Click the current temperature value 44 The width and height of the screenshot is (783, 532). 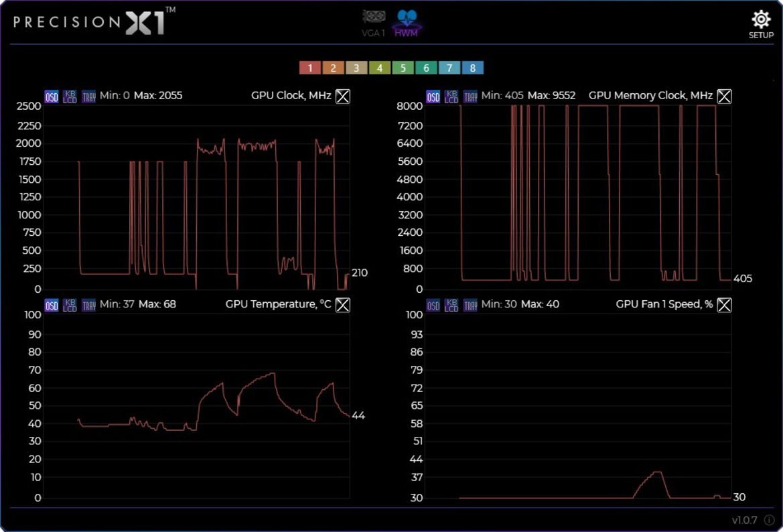[358, 415]
